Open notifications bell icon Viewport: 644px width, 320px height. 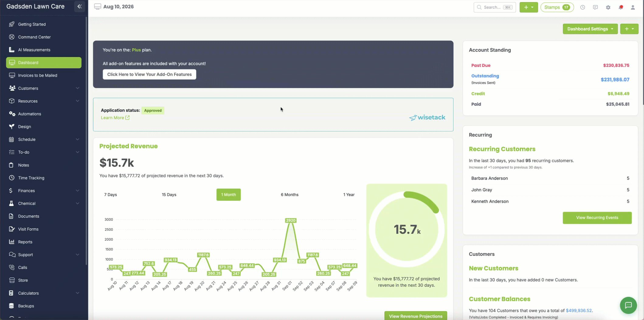click(621, 7)
